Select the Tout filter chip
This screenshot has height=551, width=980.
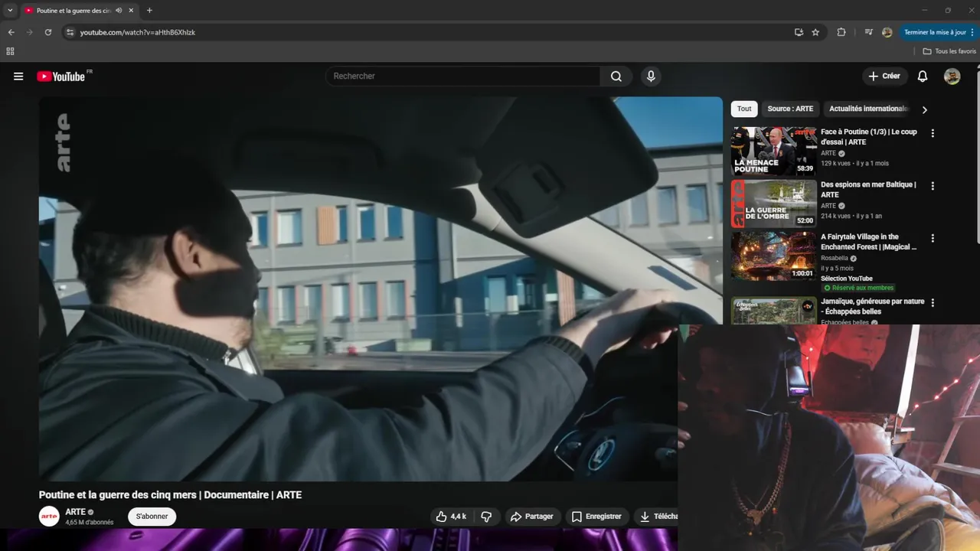pos(744,109)
